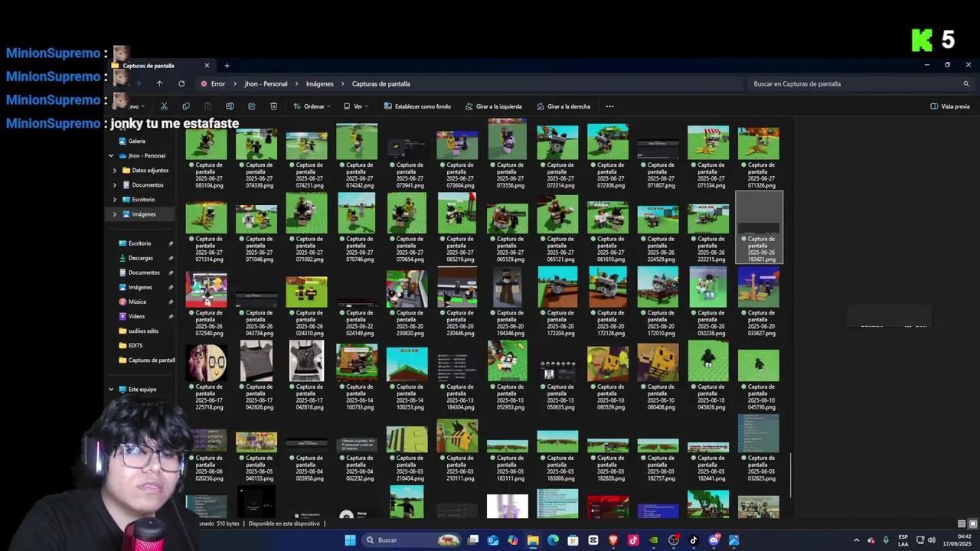Click the microphone icon in system tray

886,540
